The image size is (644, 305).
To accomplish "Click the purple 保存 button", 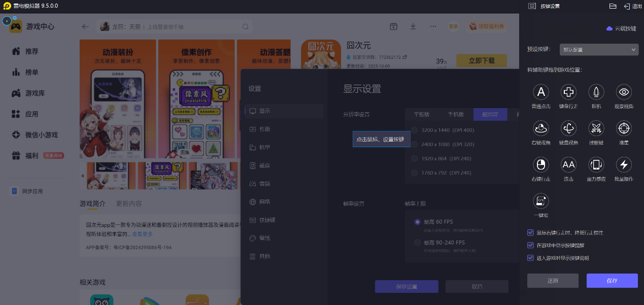I will coord(612,281).
